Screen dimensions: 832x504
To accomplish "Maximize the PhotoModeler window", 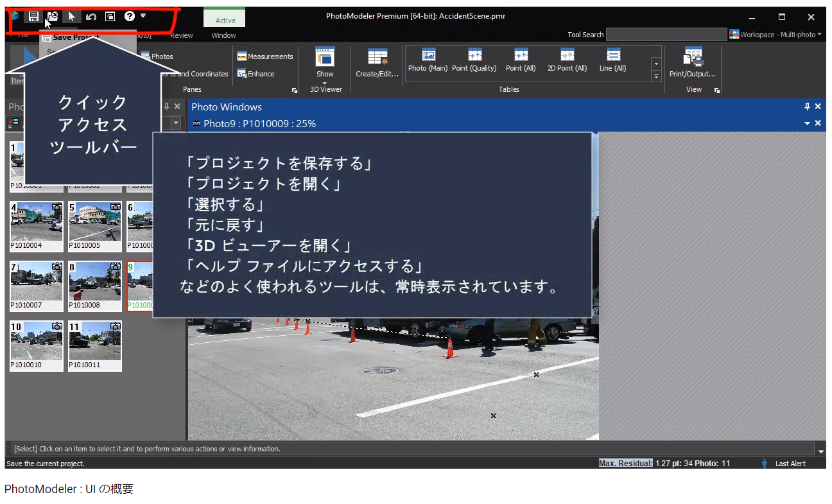I will 782,17.
